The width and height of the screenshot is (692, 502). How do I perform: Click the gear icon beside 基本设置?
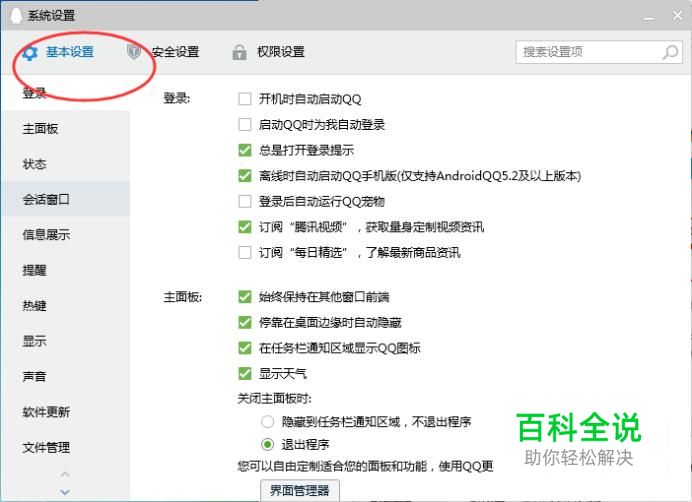(x=30, y=53)
